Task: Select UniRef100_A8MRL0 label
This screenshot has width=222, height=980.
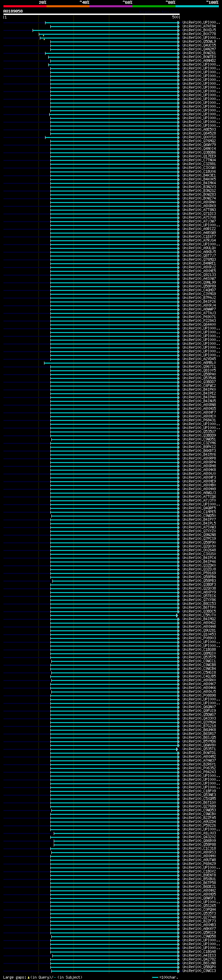Action: point(199,363)
